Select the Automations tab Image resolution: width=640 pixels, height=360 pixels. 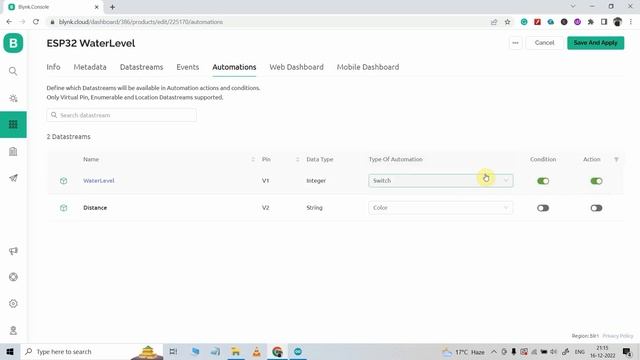[x=234, y=67]
